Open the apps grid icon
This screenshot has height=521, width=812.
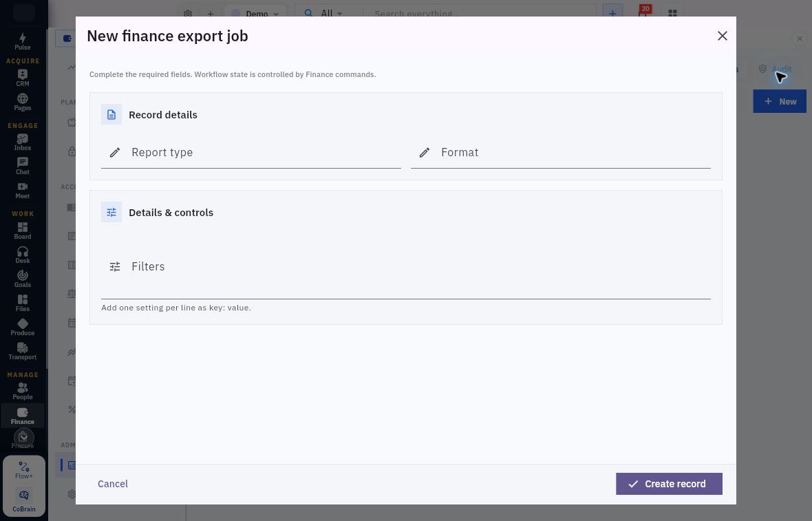[x=672, y=14]
